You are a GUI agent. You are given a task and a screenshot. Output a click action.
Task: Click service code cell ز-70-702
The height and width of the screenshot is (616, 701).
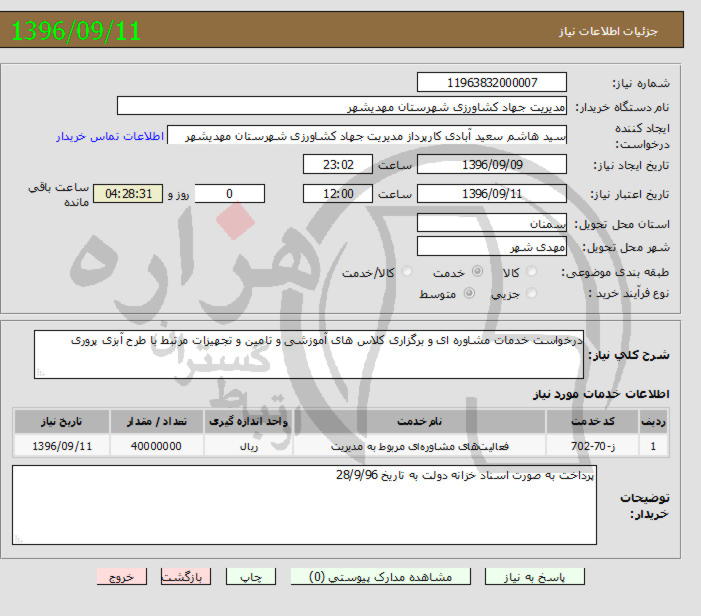(592, 446)
